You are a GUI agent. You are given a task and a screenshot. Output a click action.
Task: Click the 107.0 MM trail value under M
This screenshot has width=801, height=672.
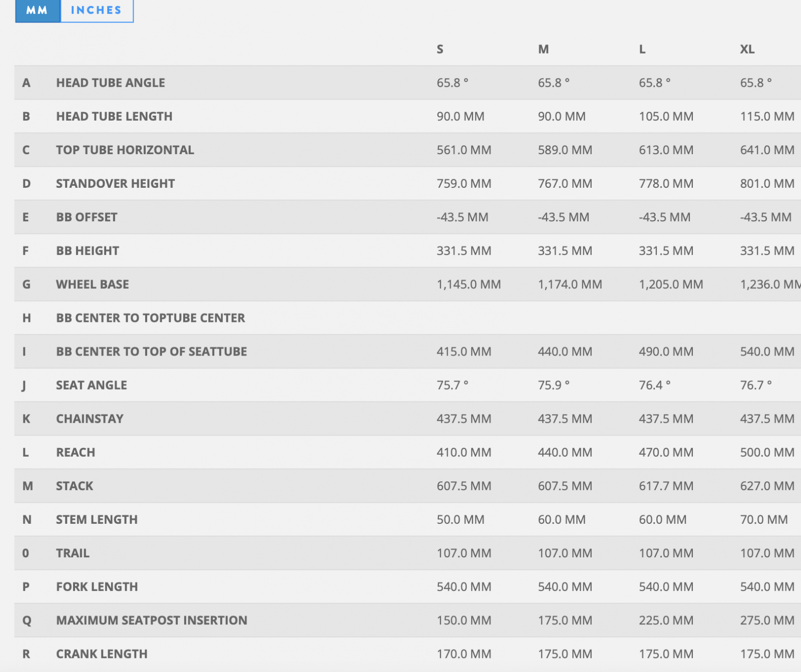(565, 553)
